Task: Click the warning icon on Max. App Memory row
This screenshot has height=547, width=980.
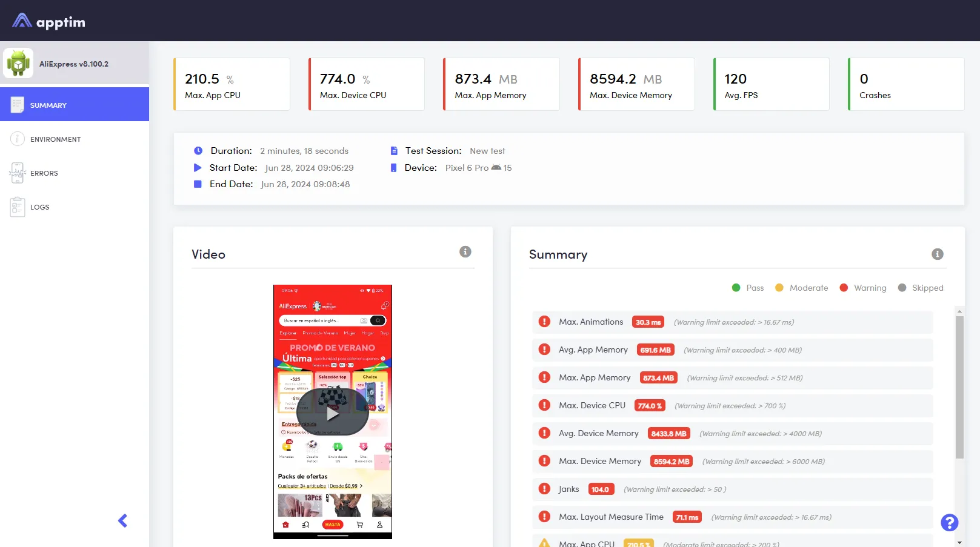Action: click(544, 377)
